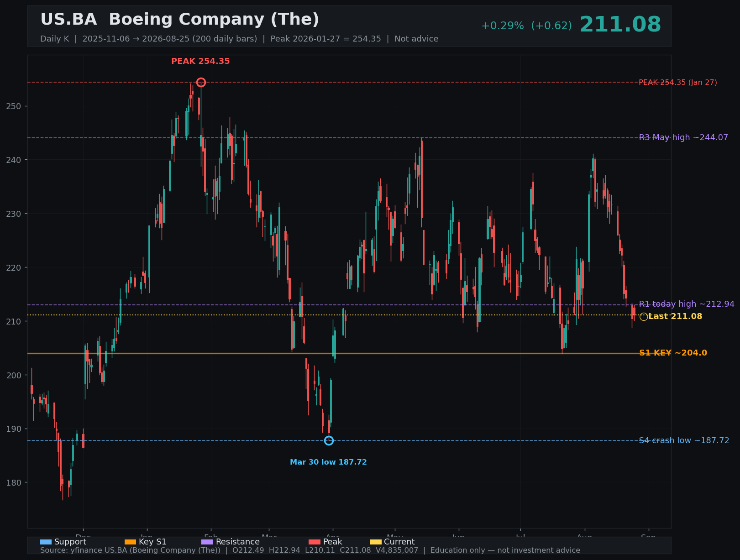Select the yellow Current legend swatch
Viewport: 740px width, 560px height.
pos(375,542)
